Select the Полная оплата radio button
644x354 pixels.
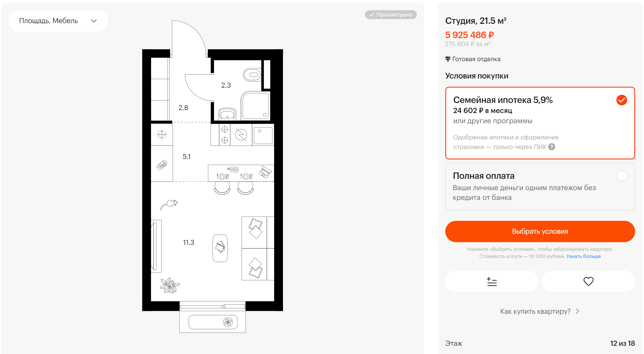point(622,176)
